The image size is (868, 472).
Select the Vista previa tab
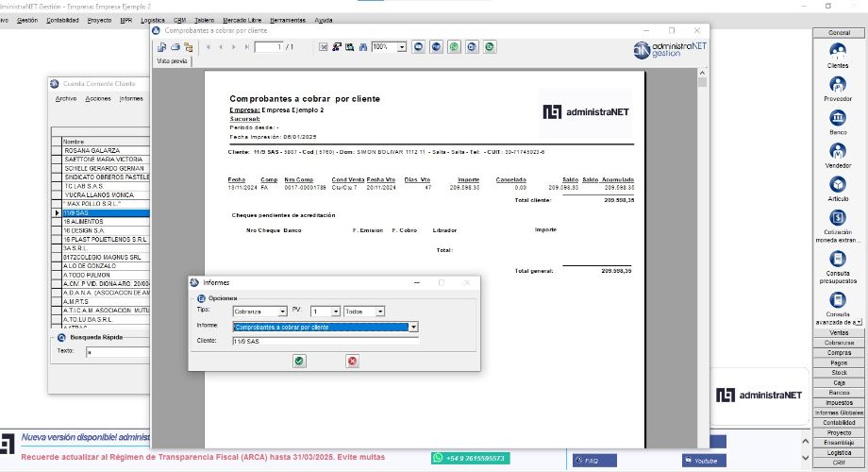click(x=172, y=61)
